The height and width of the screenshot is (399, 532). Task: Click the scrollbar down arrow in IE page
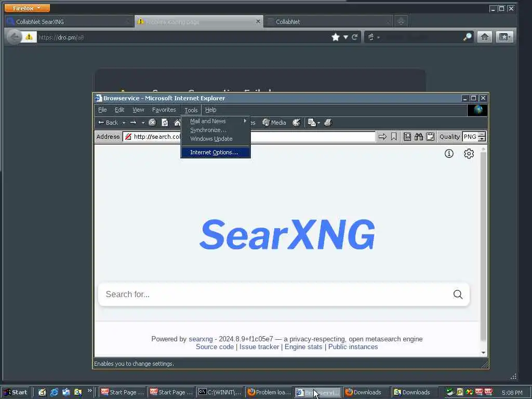483,353
